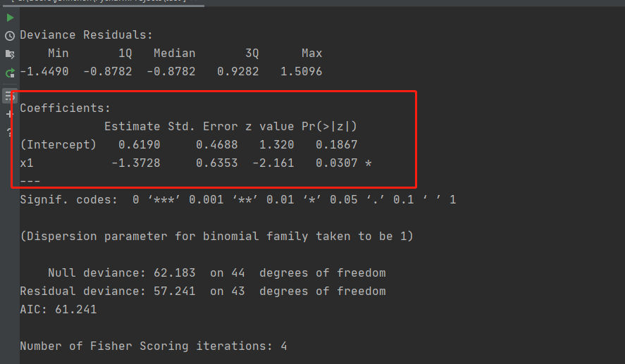
Task: Select Intercept z value 1.320
Action: 277,144
